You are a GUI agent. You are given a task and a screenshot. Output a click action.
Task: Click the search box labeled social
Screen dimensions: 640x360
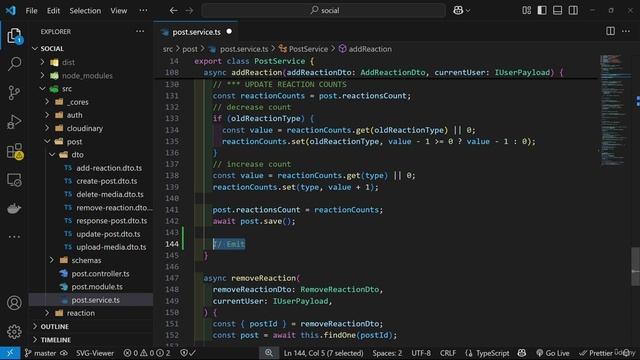coord(324,10)
